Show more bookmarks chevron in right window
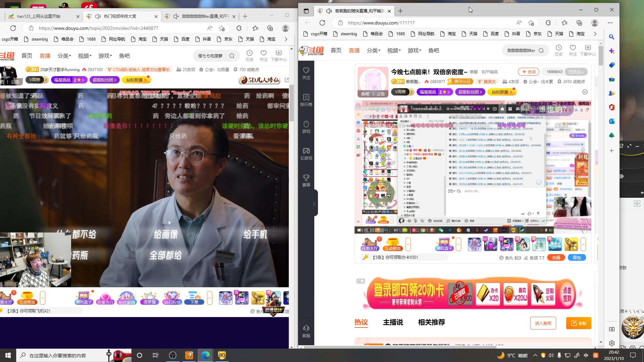Image resolution: width=644 pixels, height=362 pixels. (595, 34)
